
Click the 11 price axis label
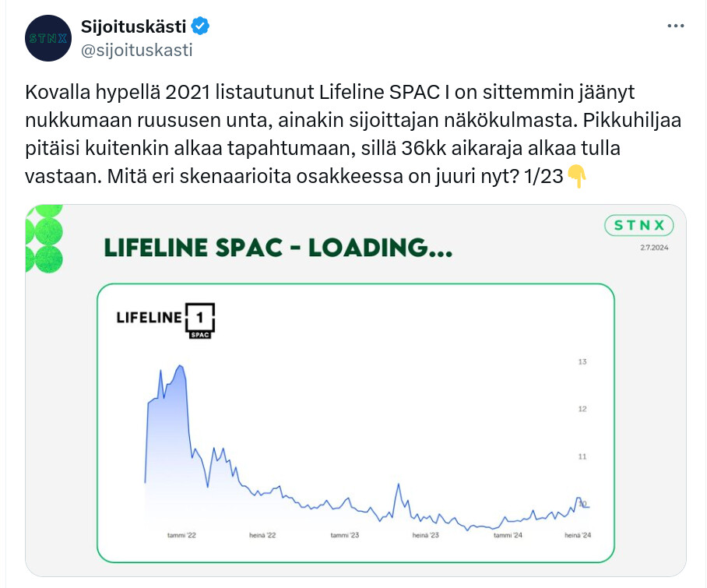[582, 456]
